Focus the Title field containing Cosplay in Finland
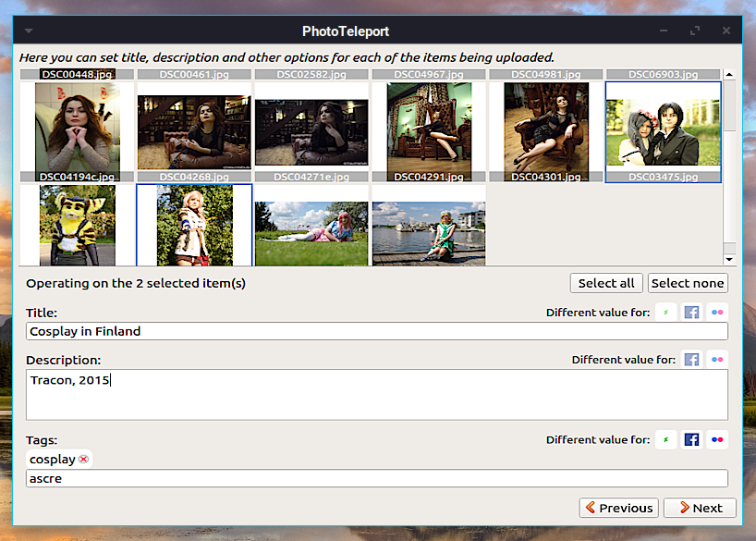The width and height of the screenshot is (756, 541). tap(376, 332)
